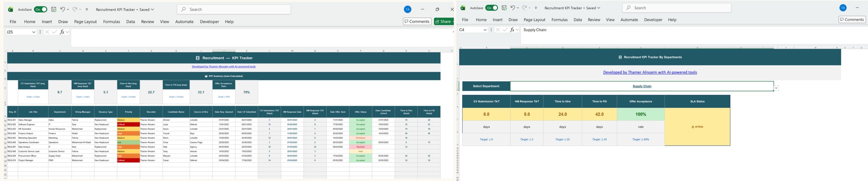Open developer credit link in right worksheet

650,72
